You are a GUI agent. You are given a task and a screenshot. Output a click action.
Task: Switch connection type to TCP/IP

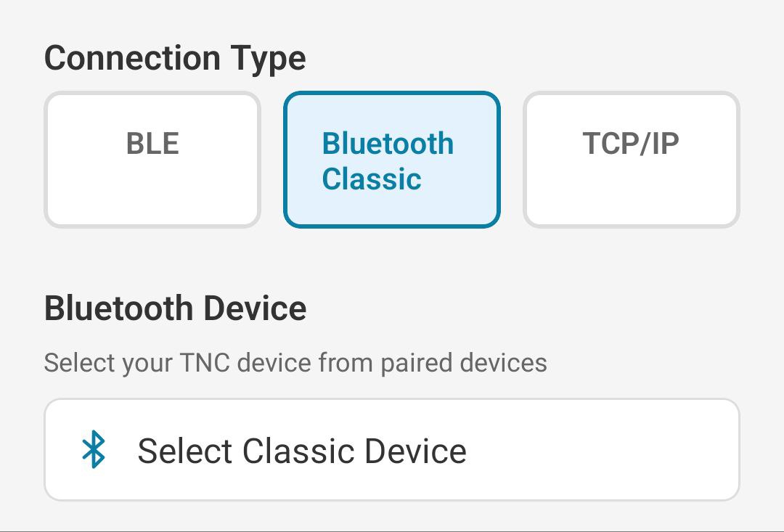[631, 158]
